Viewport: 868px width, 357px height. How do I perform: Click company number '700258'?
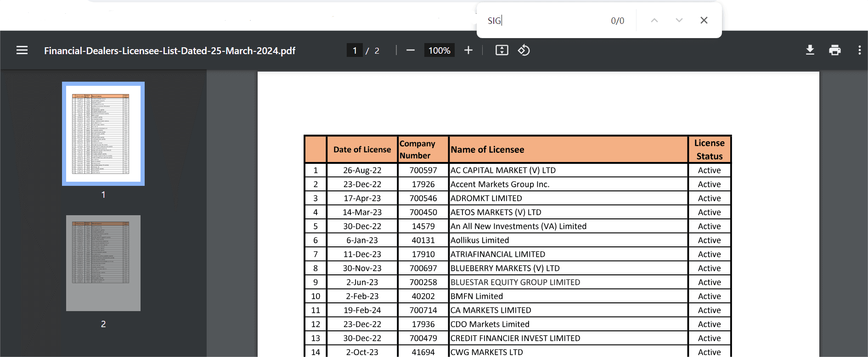(423, 282)
